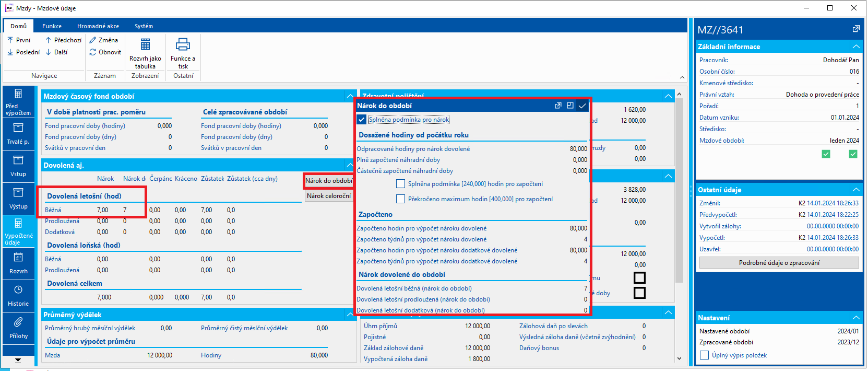Refresh data with Obnovit
868x371 pixels.
105,52
